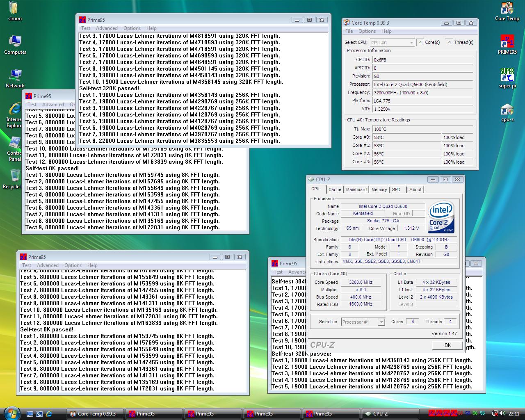Image resolution: width=525 pixels, height=420 pixels.
Task: Launch the PRIME95 desktop shortcut
Action: [507, 45]
